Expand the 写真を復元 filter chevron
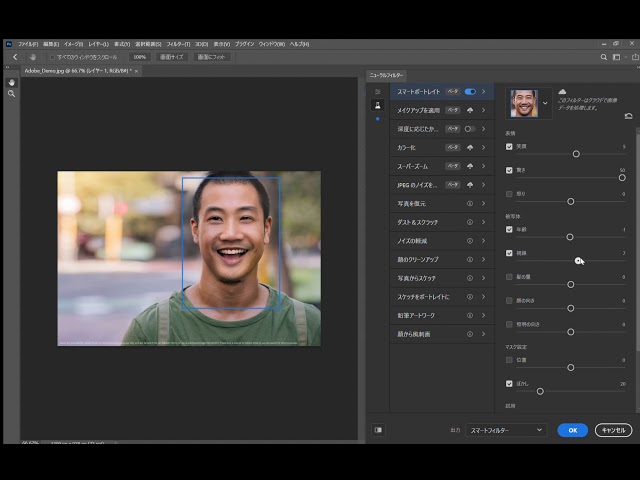Image resolution: width=640 pixels, height=480 pixels. 483,203
